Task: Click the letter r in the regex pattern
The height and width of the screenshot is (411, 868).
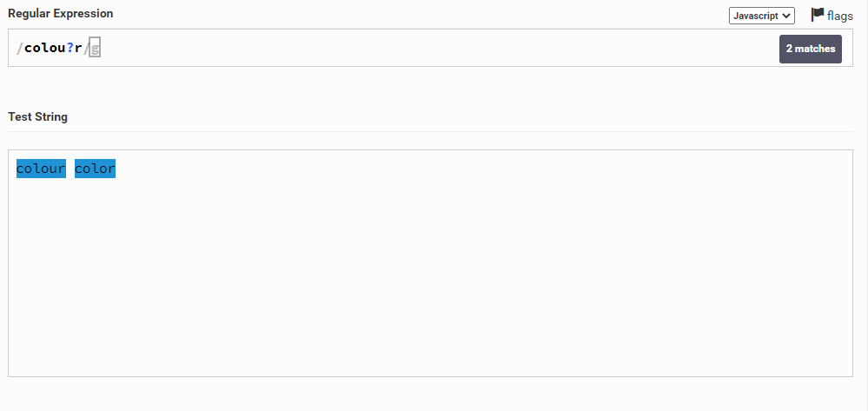Action: tap(78, 48)
